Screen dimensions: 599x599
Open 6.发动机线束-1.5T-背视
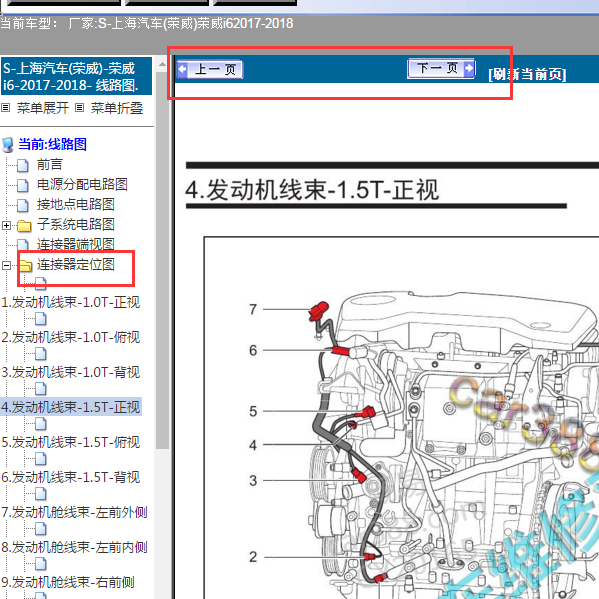[x=71, y=477]
